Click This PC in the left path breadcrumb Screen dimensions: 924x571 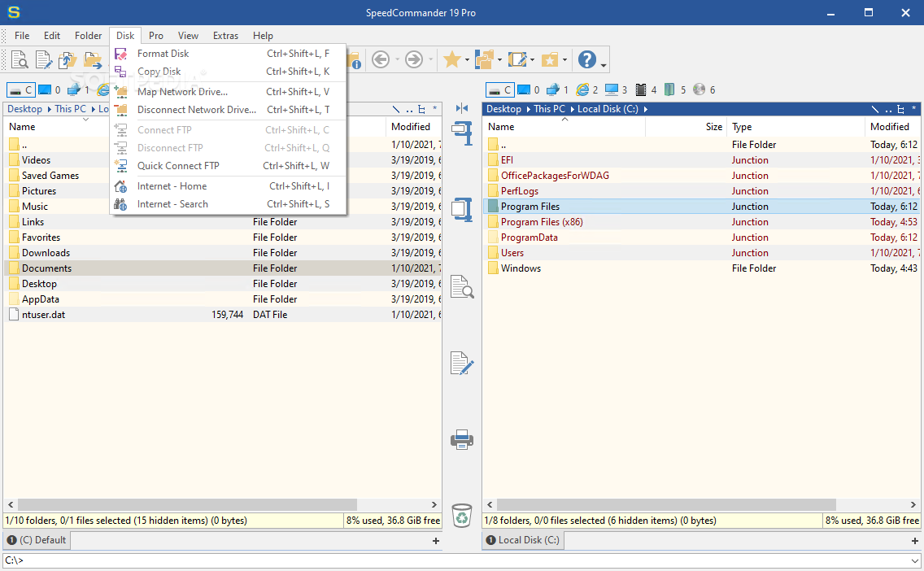[x=70, y=109]
